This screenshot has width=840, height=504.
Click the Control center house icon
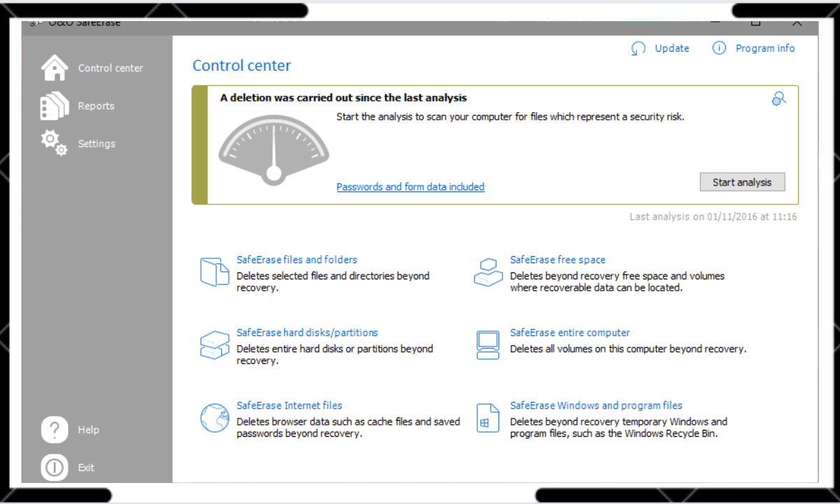pos(55,68)
